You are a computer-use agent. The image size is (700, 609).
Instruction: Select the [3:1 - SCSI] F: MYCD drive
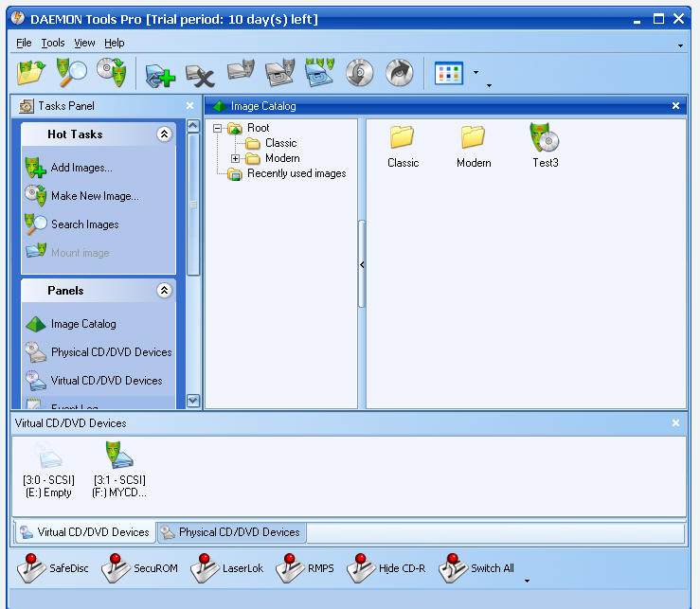point(119,470)
